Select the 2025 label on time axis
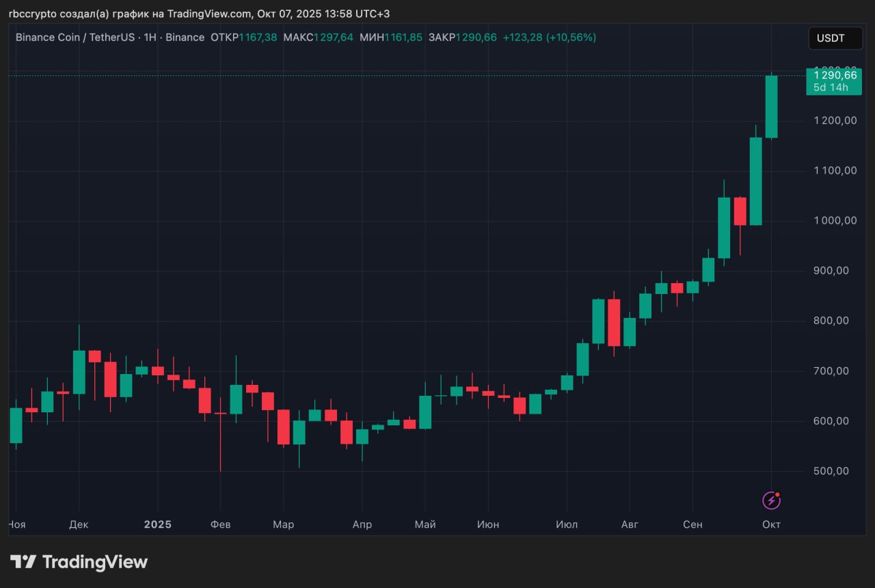This screenshot has width=875, height=588. (x=158, y=524)
